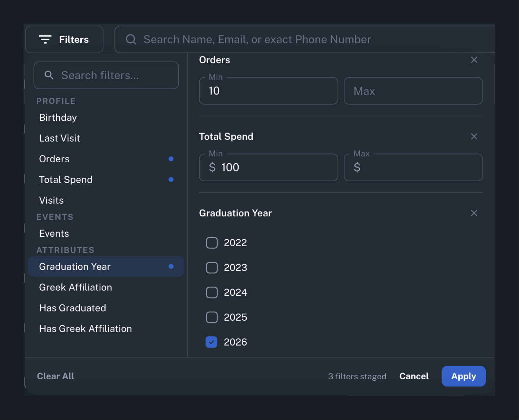
Task: Edit the Total Spend Min field showing 100
Action: [x=268, y=168]
